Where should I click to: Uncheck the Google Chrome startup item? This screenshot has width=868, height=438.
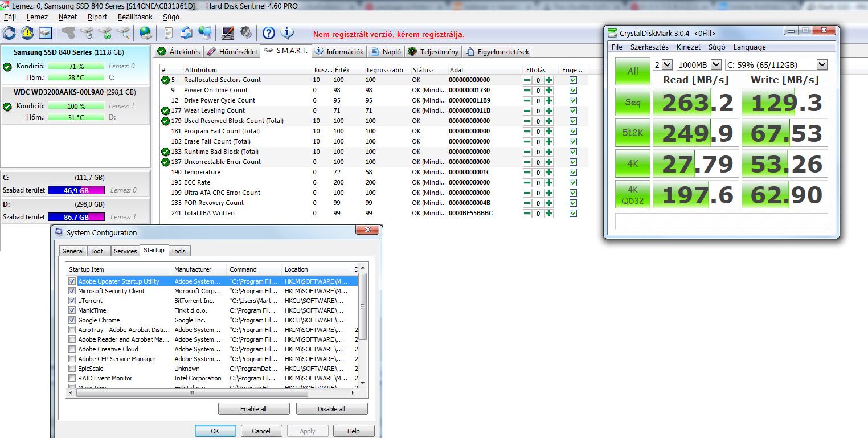click(x=72, y=320)
